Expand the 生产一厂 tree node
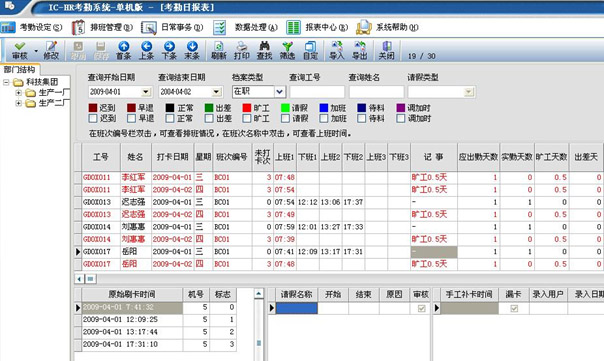 (18, 92)
